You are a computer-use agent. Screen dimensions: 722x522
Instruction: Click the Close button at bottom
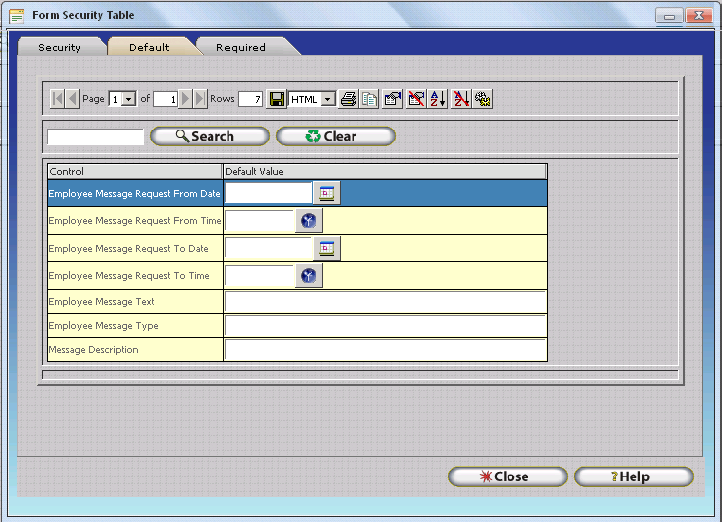coord(507,477)
